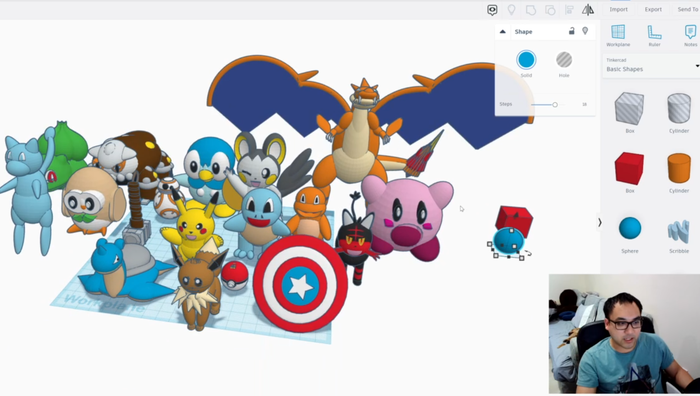
Task: Select the small orange Charmander model
Action: (309, 213)
